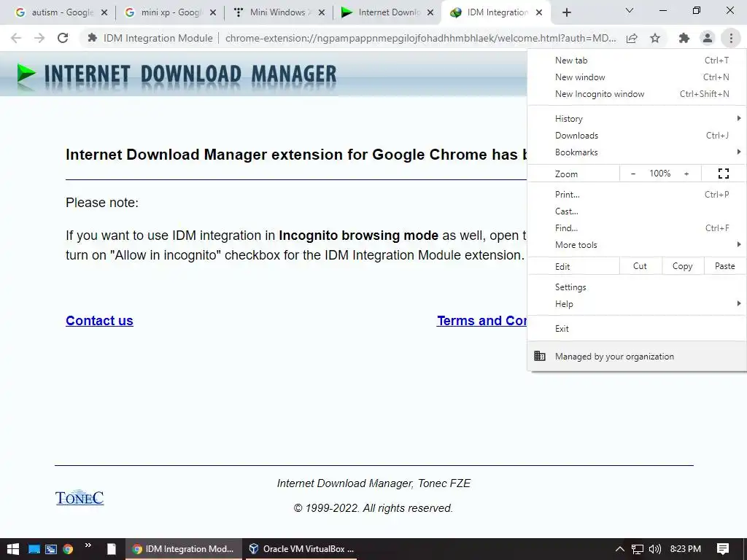Close the mini xp Google tab
The image size is (747, 560).
point(213,12)
